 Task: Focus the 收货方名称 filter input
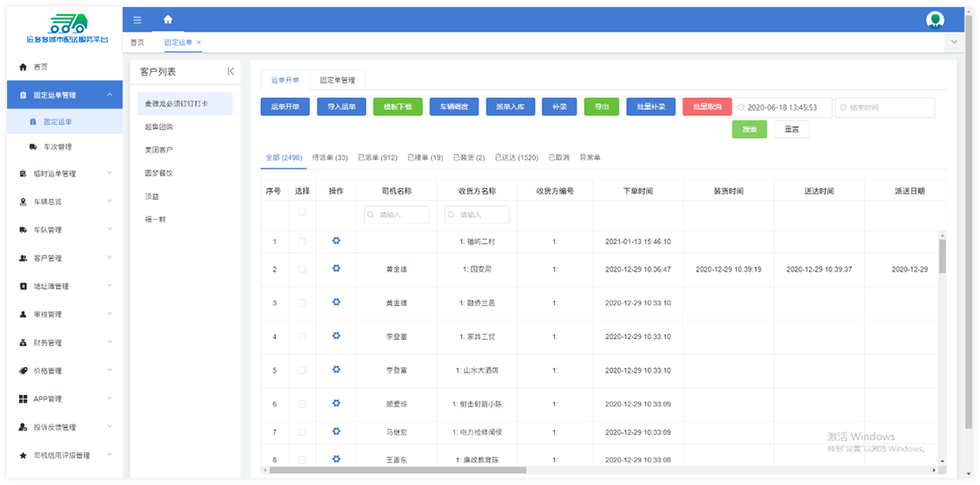477,214
